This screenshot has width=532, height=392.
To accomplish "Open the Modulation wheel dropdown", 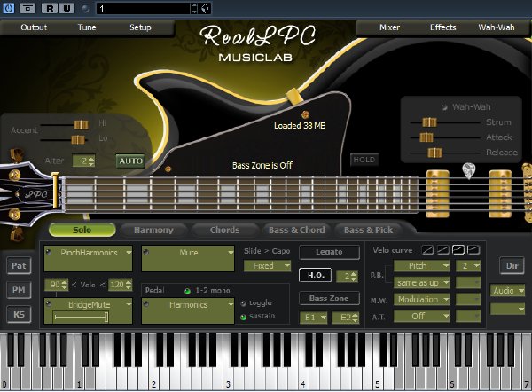I will tap(422, 300).
